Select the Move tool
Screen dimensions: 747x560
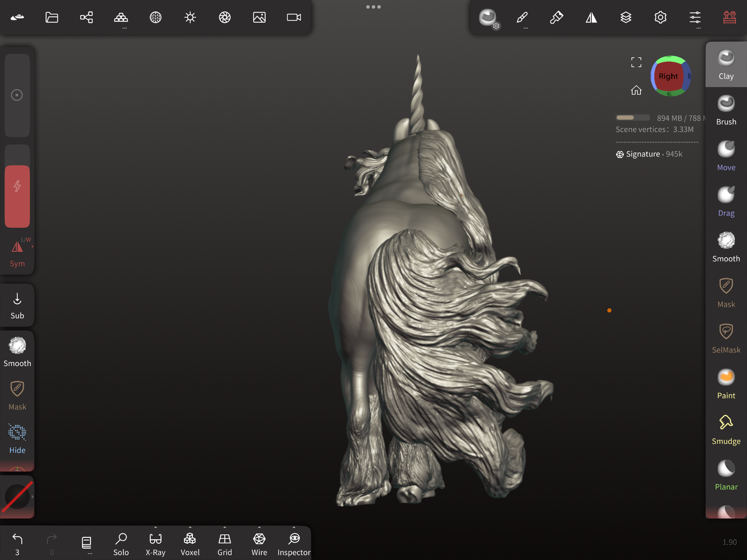point(726,155)
